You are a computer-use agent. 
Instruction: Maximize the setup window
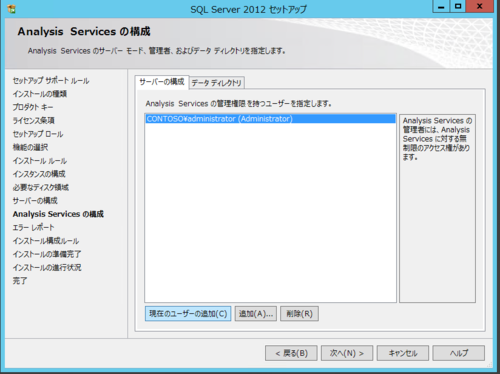[x=458, y=7]
